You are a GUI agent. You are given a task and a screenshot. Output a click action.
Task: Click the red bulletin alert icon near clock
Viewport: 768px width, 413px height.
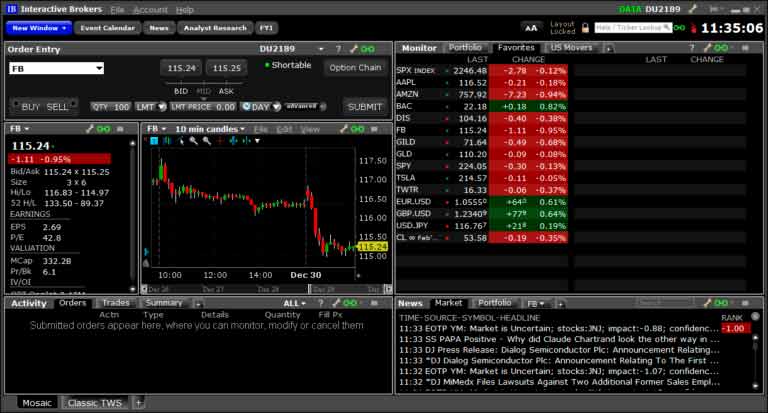tap(694, 28)
